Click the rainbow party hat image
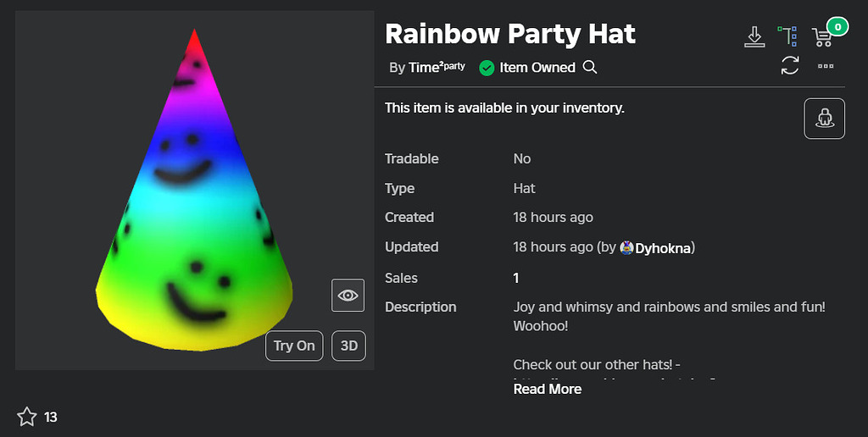 tap(194, 190)
